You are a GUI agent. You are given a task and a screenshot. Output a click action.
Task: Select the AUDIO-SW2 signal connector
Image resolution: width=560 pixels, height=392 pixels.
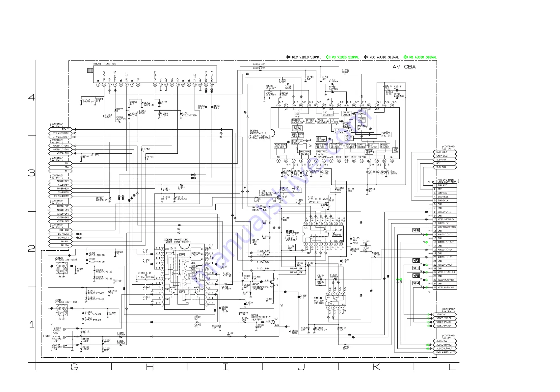(x=60, y=206)
